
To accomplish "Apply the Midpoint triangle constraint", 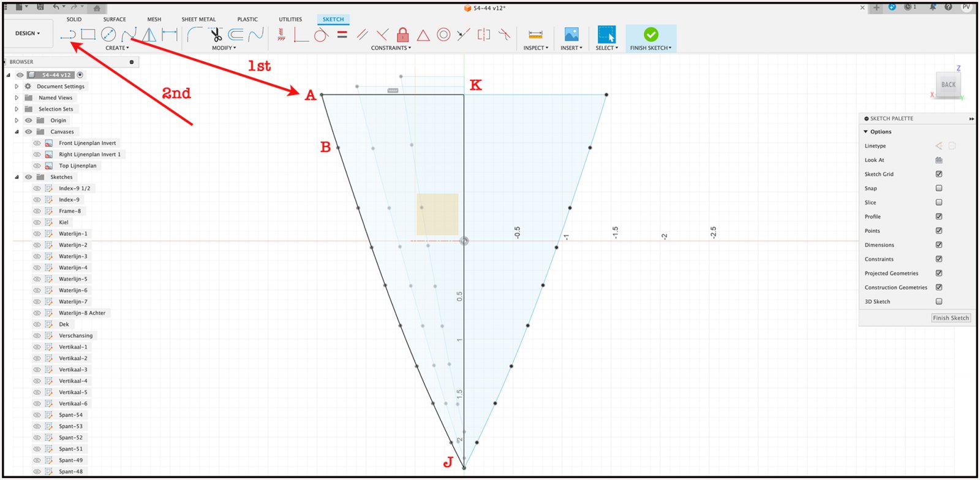I will (x=423, y=35).
